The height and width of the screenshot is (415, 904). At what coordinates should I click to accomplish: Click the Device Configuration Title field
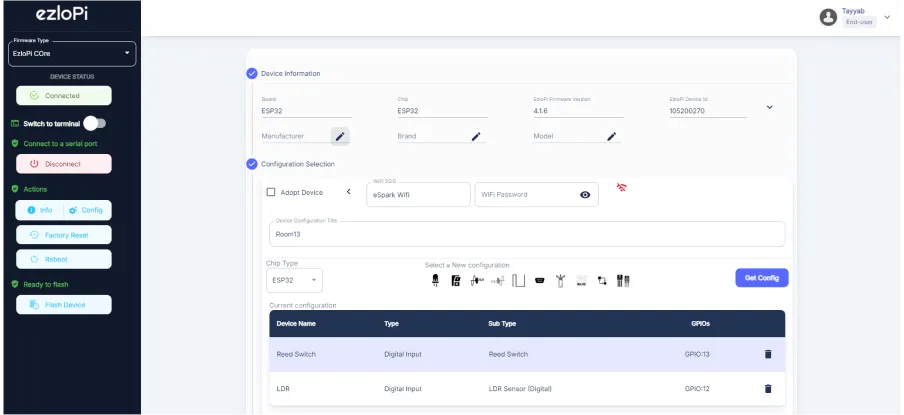[x=527, y=234]
